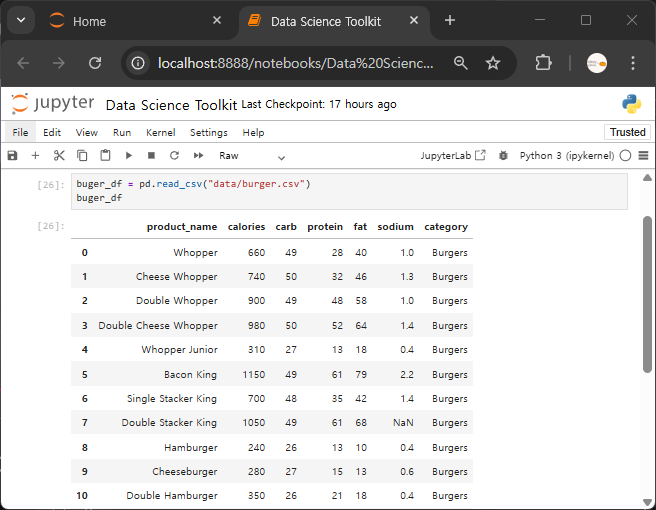Open the File menu
The image size is (656, 510).
[20, 133]
